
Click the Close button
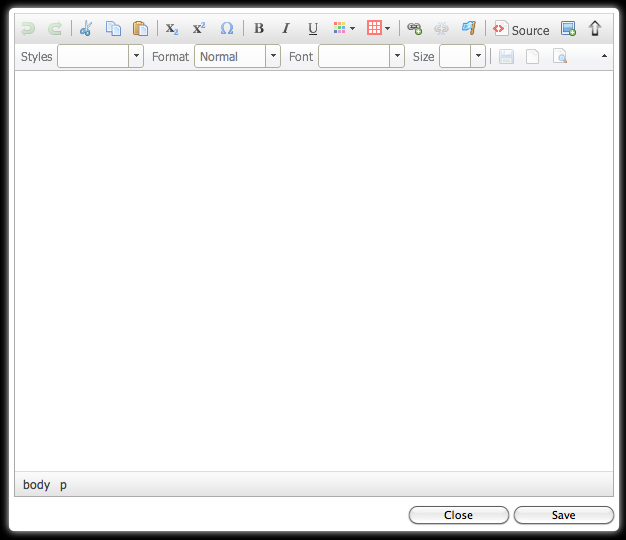coord(459,515)
